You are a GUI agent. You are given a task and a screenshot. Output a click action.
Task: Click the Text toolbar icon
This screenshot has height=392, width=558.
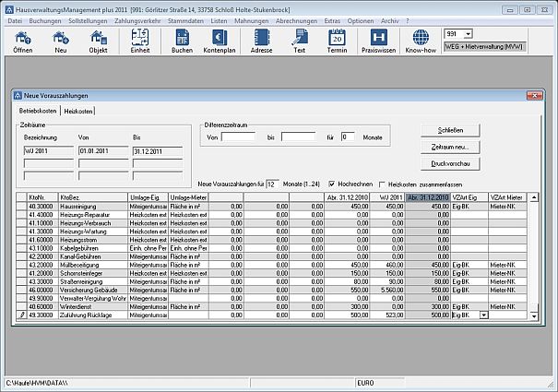point(299,42)
